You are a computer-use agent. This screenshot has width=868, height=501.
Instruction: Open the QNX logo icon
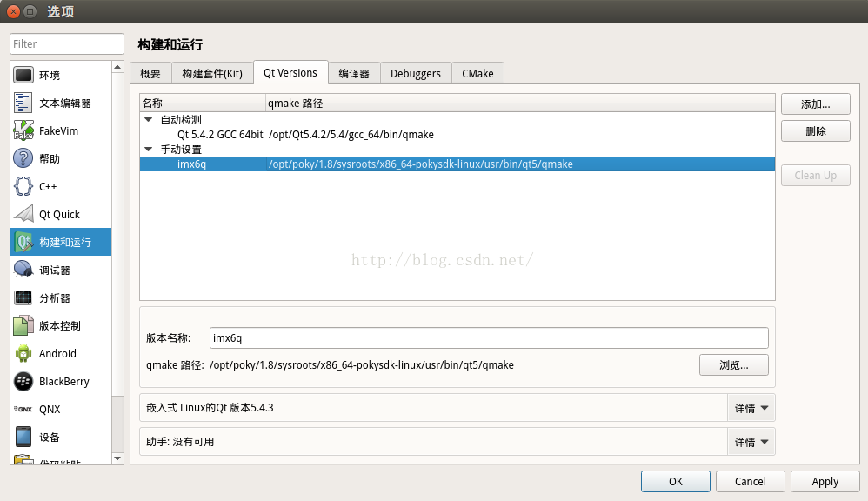(23, 409)
